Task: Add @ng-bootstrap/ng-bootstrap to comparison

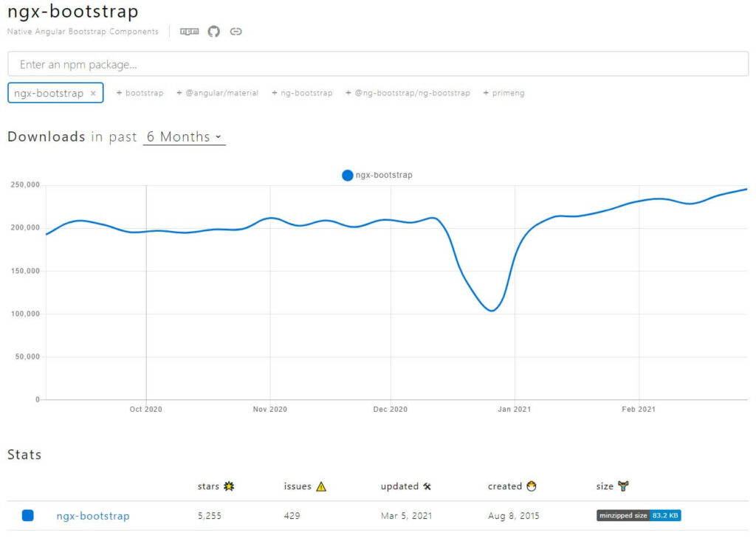Action: click(408, 93)
